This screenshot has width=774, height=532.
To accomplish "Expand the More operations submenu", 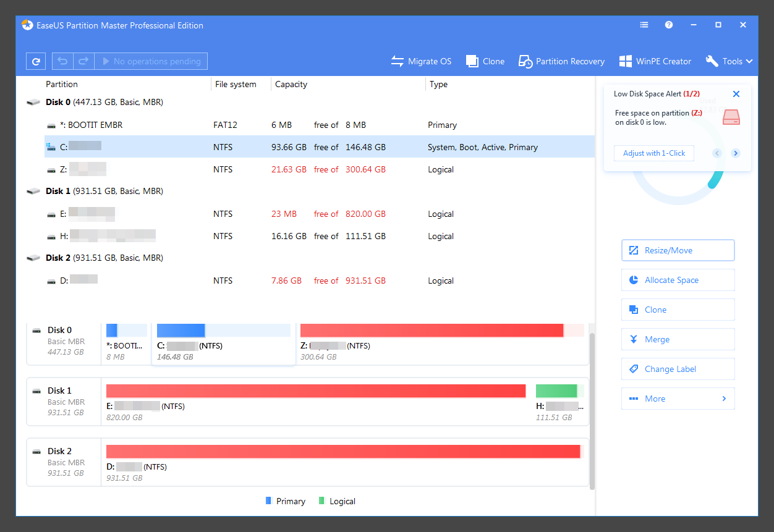I will [x=678, y=399].
